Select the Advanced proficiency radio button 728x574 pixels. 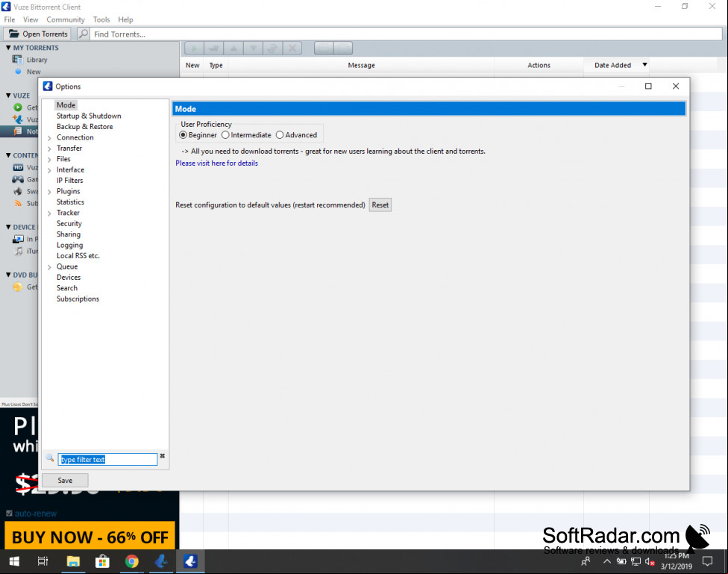coord(280,135)
